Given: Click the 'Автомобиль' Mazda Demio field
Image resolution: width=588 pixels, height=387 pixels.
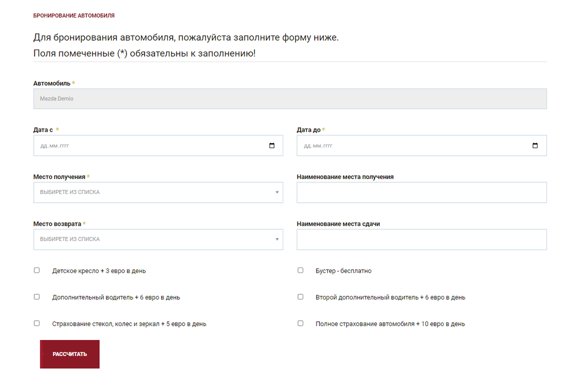Looking at the screenshot, I should click(290, 98).
